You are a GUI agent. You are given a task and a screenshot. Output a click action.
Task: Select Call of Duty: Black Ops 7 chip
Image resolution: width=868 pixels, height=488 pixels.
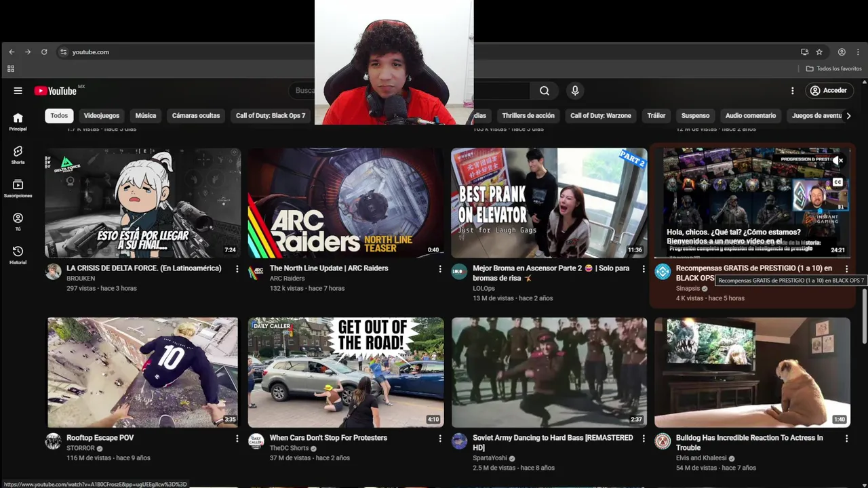tap(271, 116)
